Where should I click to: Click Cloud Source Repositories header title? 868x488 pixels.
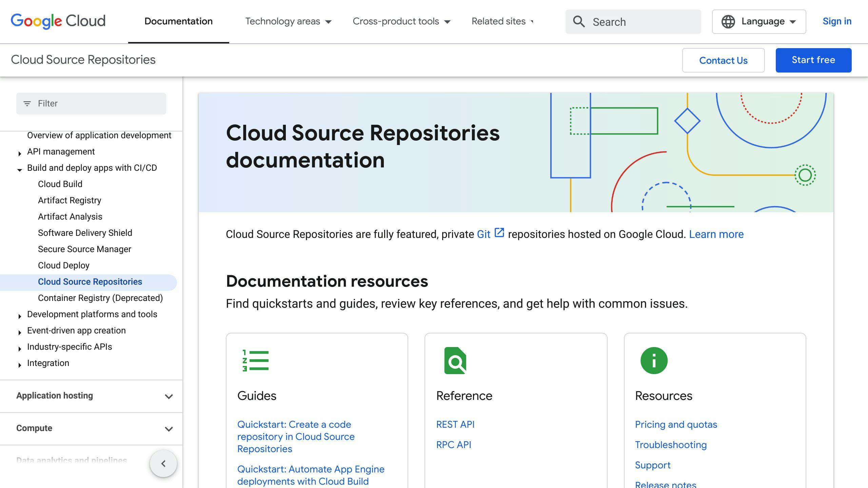pos(83,60)
